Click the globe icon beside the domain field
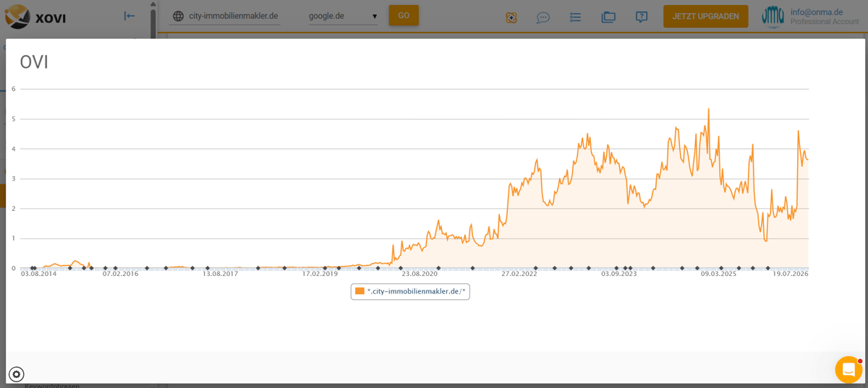Screen dimensions: 868x388 (x=179, y=16)
